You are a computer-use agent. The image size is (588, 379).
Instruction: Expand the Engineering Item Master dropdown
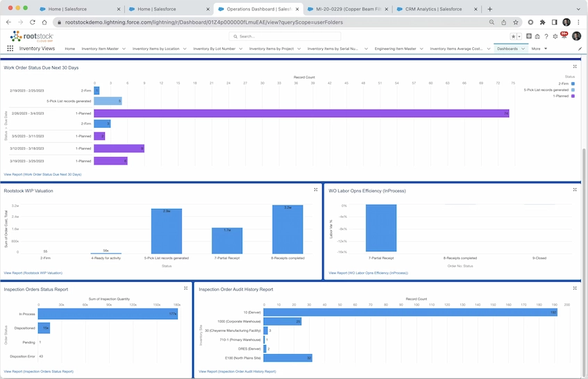421,49
